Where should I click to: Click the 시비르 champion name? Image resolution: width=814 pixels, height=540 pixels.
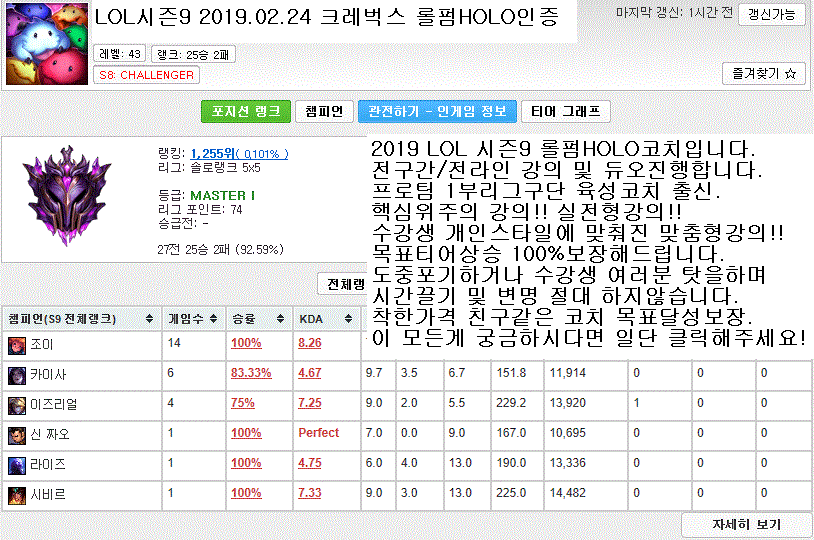click(48, 495)
